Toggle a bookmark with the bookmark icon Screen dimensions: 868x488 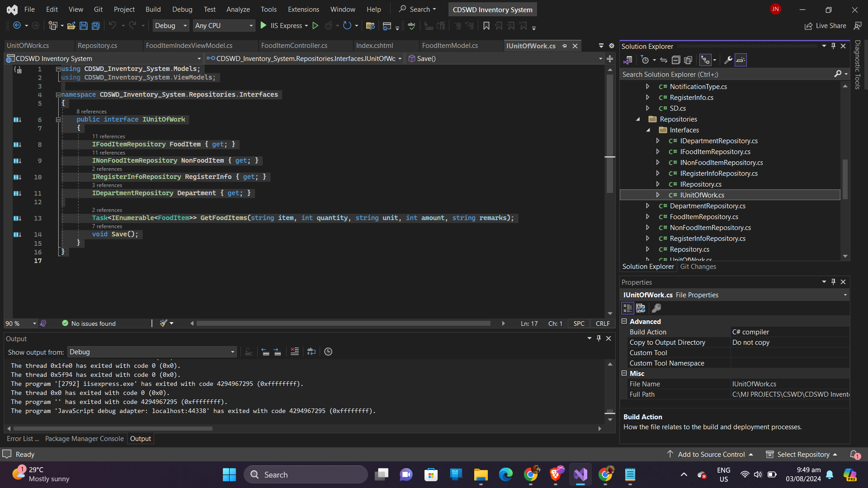click(486, 26)
